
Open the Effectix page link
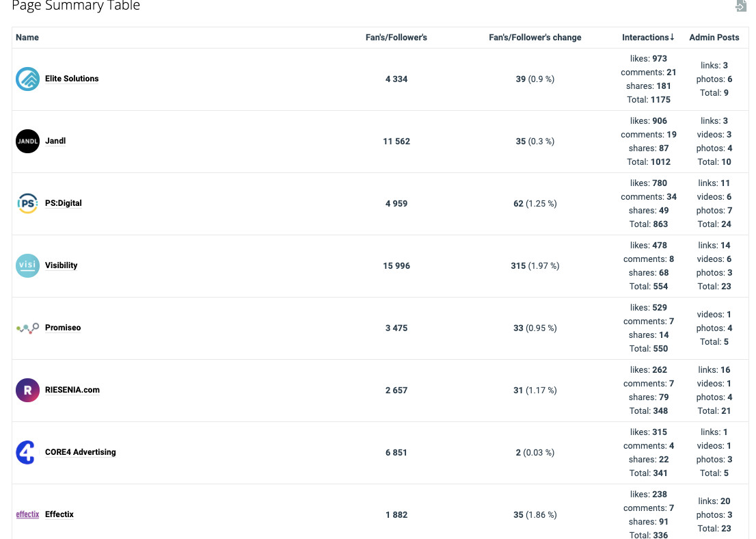click(59, 514)
